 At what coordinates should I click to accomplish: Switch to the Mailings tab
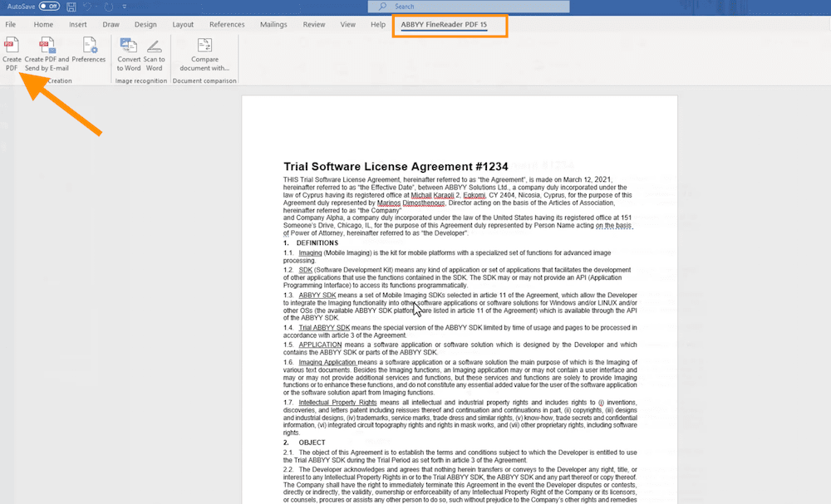click(x=273, y=24)
